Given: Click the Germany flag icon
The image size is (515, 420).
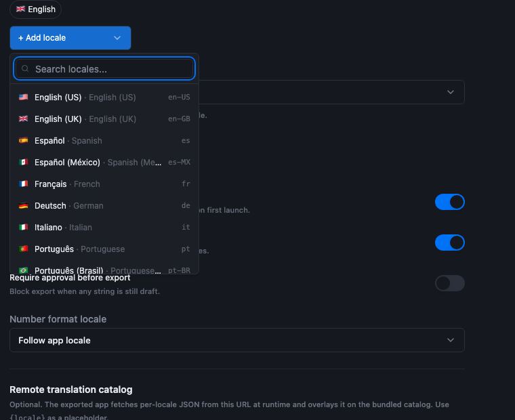Looking at the screenshot, I should [23, 205].
